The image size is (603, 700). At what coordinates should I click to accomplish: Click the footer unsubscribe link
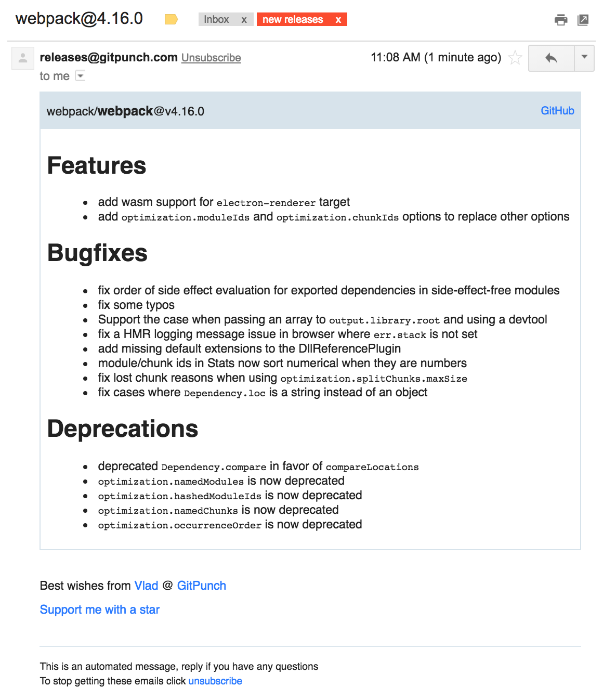(215, 681)
